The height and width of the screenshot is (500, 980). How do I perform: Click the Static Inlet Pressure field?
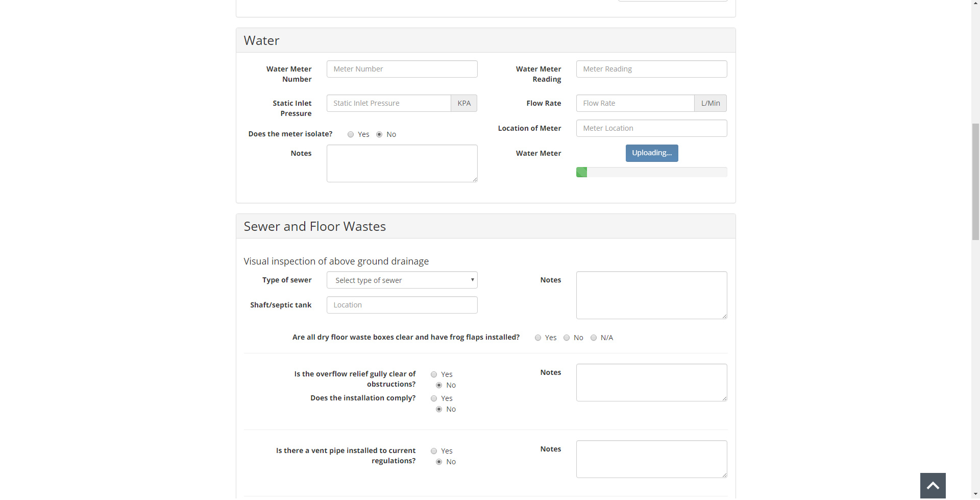[388, 104]
